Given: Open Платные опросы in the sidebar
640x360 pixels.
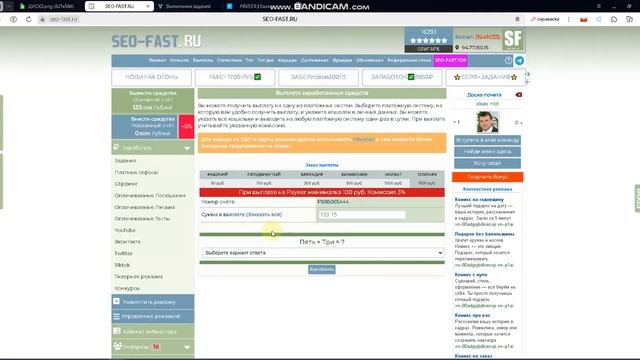Looking at the screenshot, I should [x=136, y=172].
